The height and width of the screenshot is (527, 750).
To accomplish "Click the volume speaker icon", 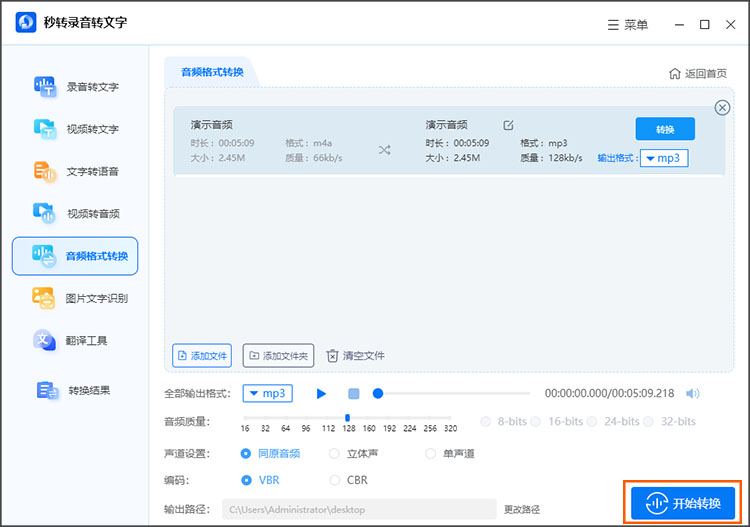I will 692,394.
